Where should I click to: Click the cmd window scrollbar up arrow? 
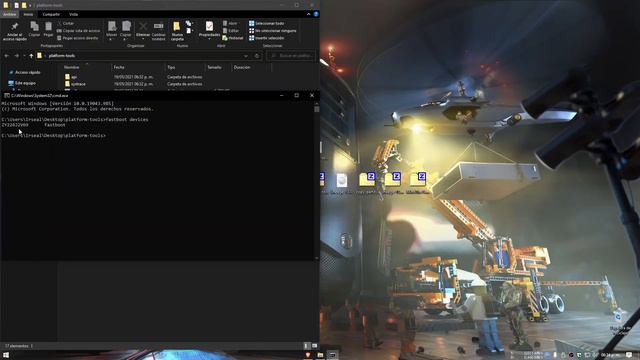[316, 104]
